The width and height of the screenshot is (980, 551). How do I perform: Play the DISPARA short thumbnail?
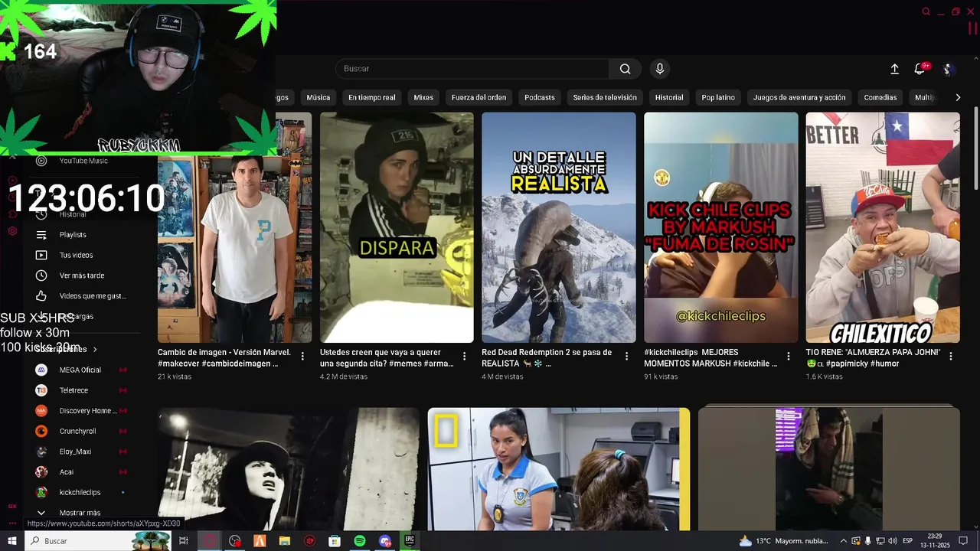(397, 227)
